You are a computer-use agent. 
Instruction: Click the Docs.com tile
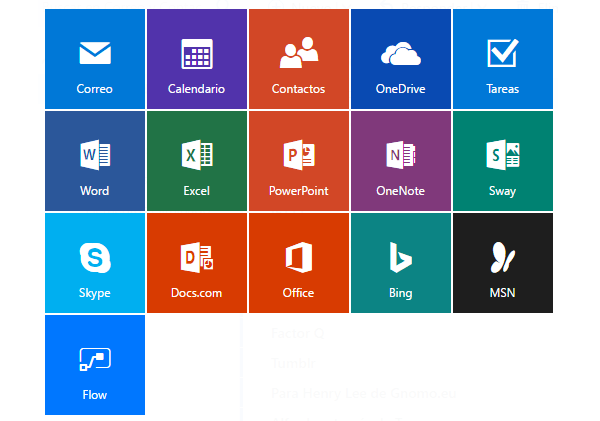pos(197,263)
